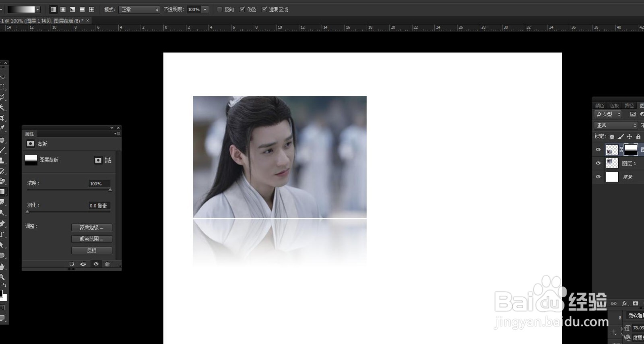Select the Path Selection tool
The height and width of the screenshot is (344, 644).
[x=2, y=245]
